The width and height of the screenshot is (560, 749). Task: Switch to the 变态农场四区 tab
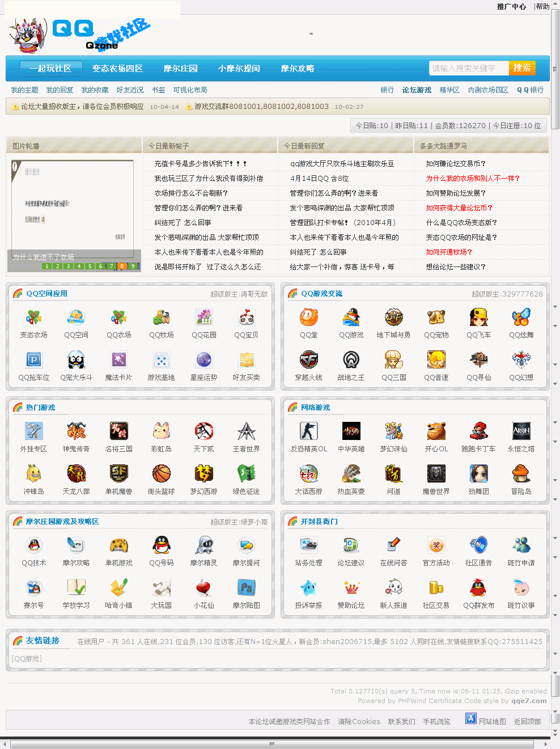coord(117,69)
